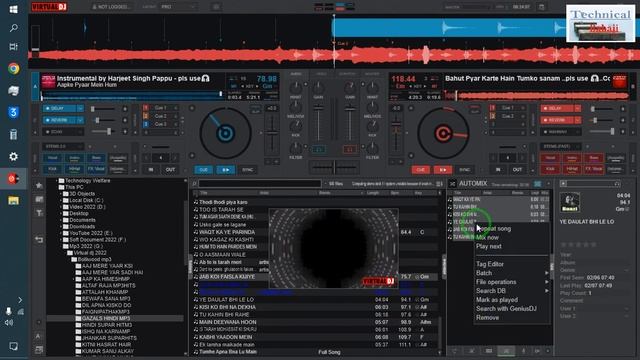Sync the left deck

pos(247,170)
